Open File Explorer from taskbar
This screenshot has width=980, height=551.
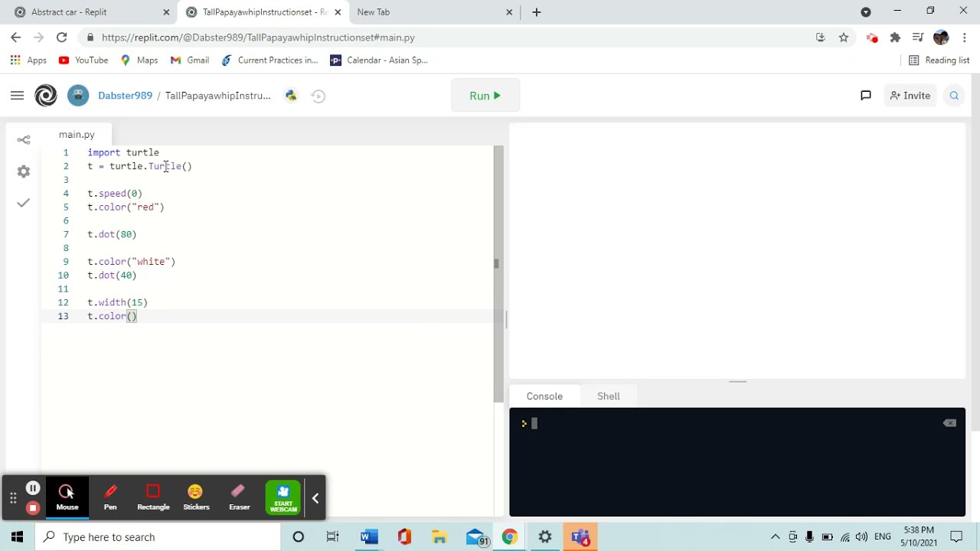coord(439,536)
